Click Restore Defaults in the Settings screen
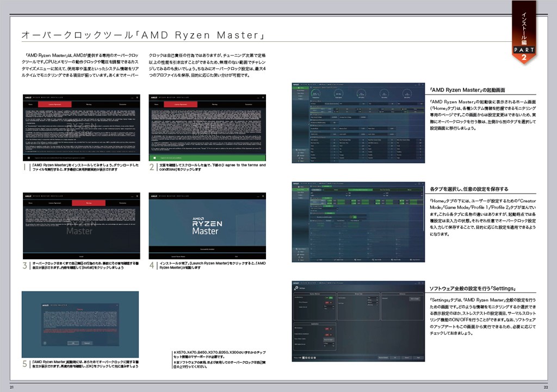Screen dimensions: 557x392 (383, 358)
